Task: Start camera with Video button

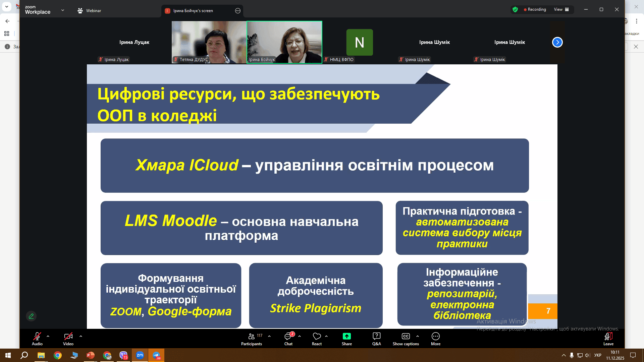Action: pos(68,339)
